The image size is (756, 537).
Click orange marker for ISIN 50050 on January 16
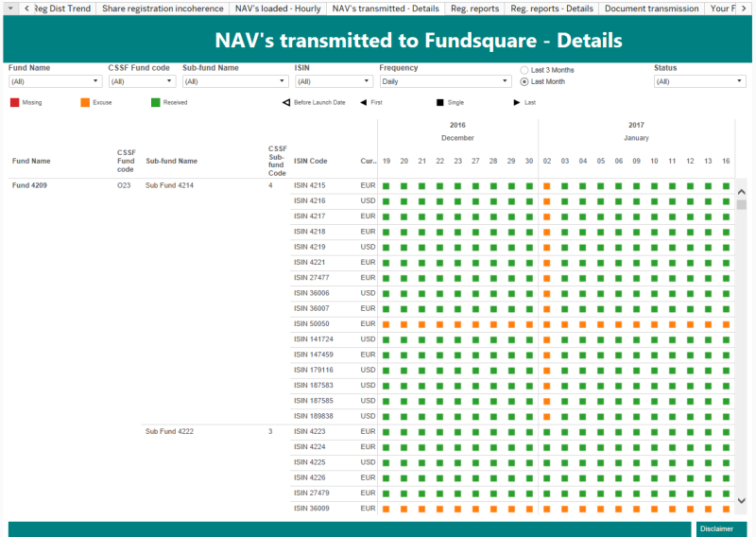point(726,324)
